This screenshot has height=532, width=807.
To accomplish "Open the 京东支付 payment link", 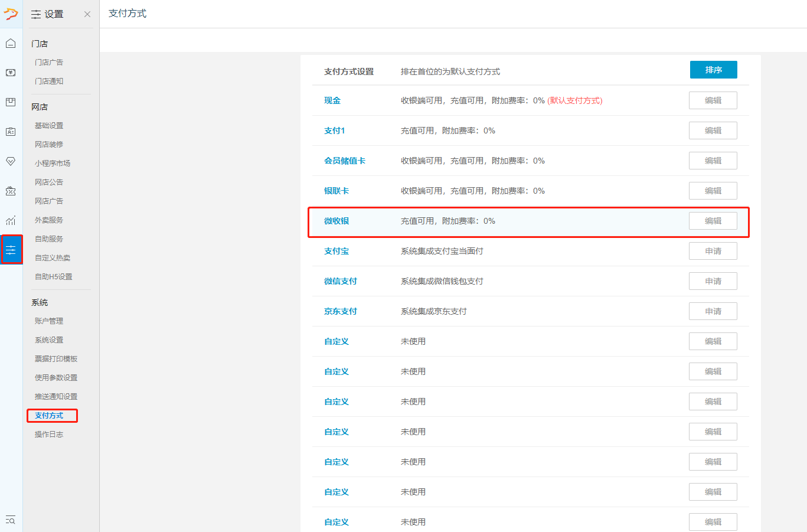I will click(x=341, y=311).
